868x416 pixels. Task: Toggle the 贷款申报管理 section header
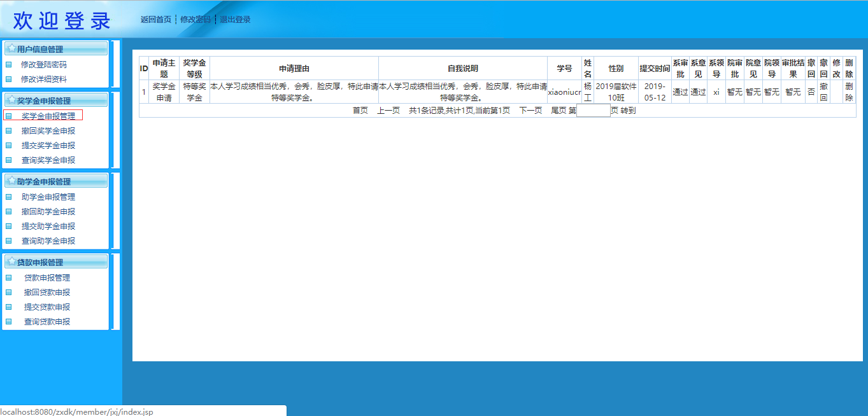56,262
